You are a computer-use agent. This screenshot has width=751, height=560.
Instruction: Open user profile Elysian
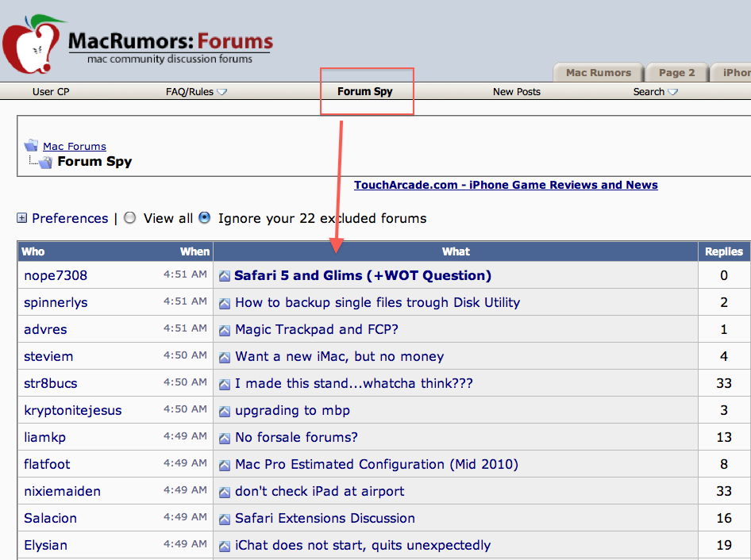45,546
